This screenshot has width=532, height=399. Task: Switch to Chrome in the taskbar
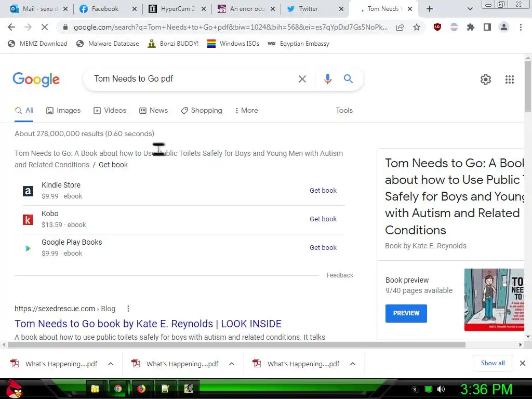coord(118,389)
